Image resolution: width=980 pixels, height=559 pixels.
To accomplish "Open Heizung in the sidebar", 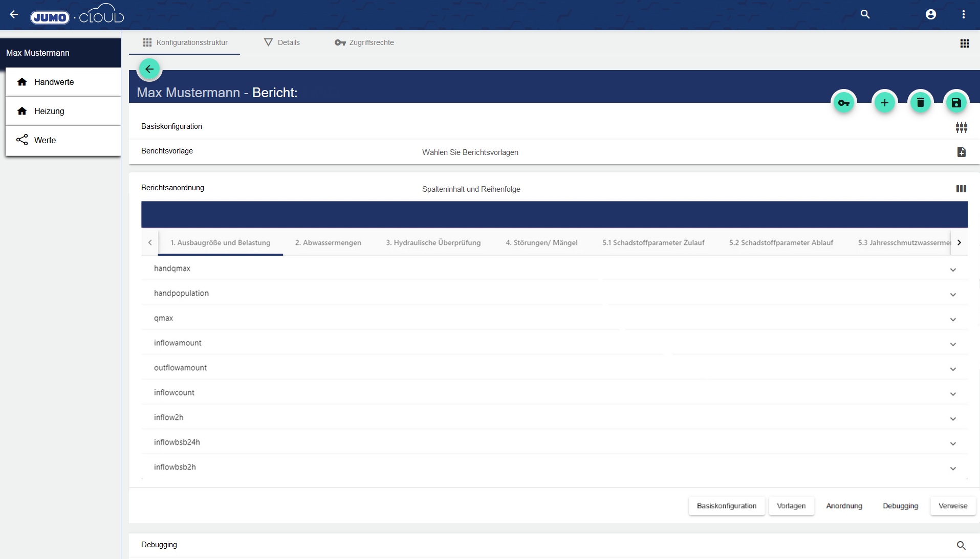I will point(49,111).
